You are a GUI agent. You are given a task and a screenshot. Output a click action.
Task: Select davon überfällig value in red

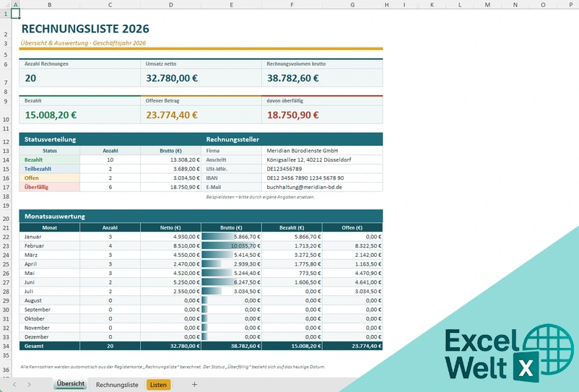pyautogui.click(x=293, y=116)
